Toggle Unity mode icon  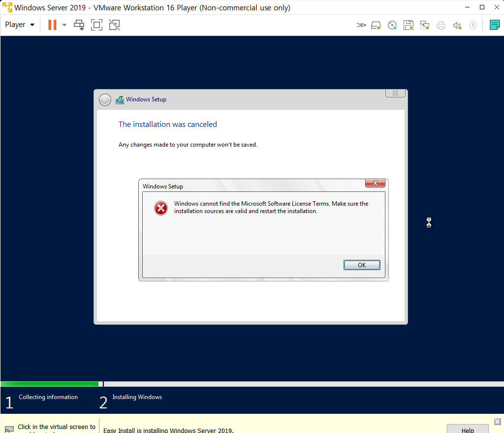click(x=114, y=25)
